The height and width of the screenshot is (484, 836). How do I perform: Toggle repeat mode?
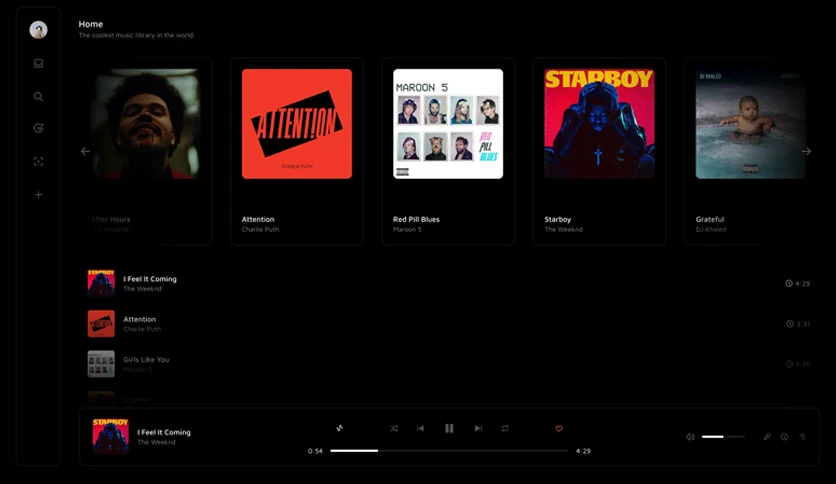(505, 428)
